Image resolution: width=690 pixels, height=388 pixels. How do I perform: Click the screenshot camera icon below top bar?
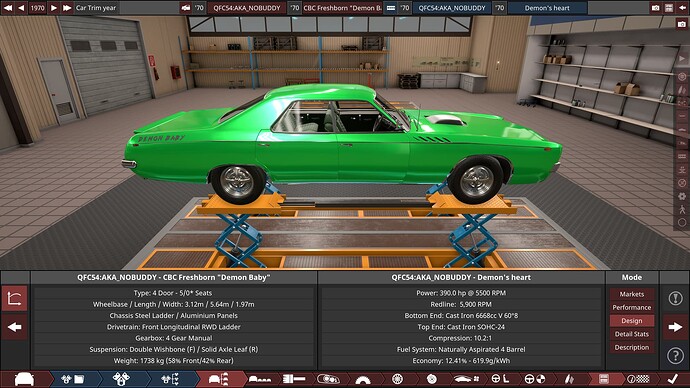683,24
